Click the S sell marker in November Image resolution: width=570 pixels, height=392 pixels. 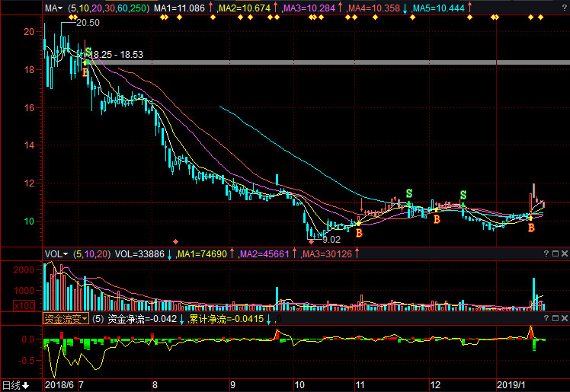409,193
